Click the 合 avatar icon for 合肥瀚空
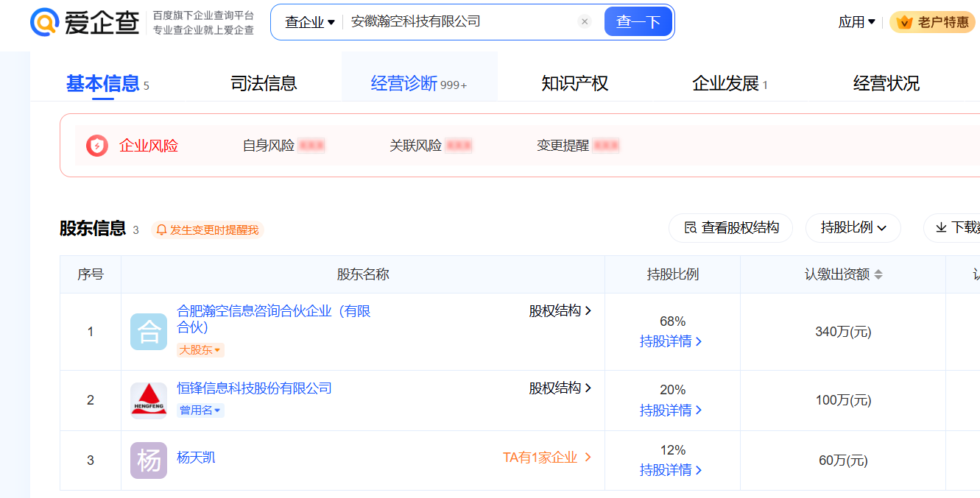The height and width of the screenshot is (498, 980). click(x=149, y=332)
